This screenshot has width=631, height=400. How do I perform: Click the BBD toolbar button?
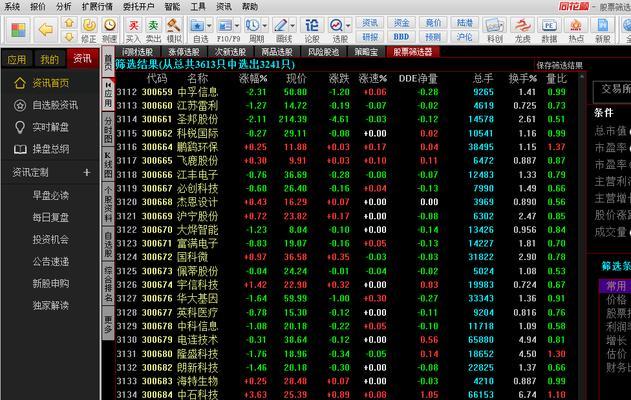pos(401,37)
